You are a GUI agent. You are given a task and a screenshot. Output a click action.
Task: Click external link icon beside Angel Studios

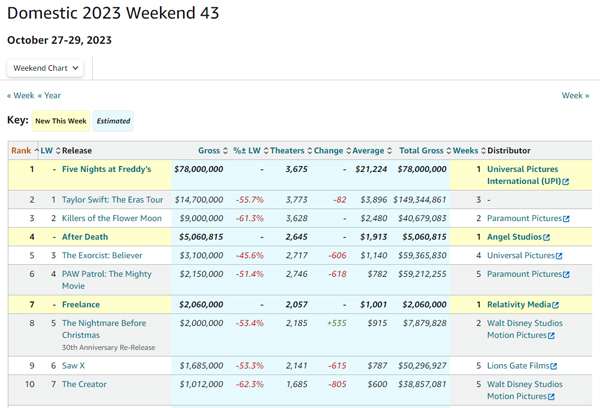pyautogui.click(x=546, y=237)
